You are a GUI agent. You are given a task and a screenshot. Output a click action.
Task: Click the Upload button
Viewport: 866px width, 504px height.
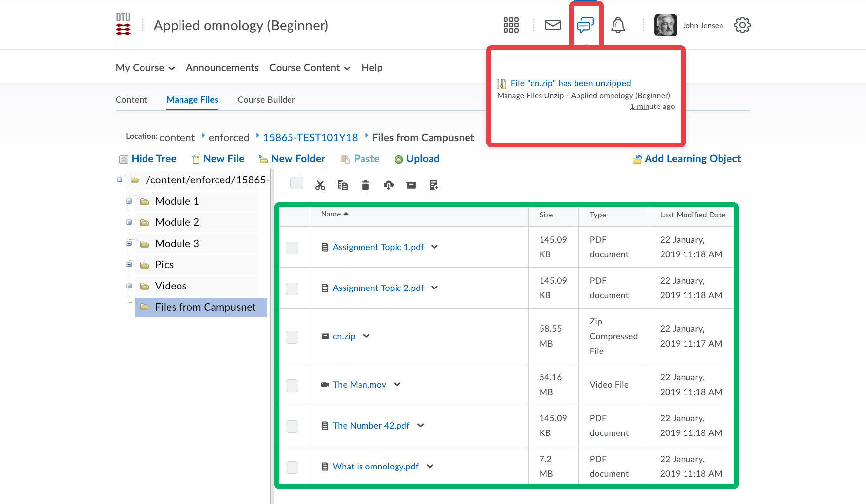tap(422, 159)
